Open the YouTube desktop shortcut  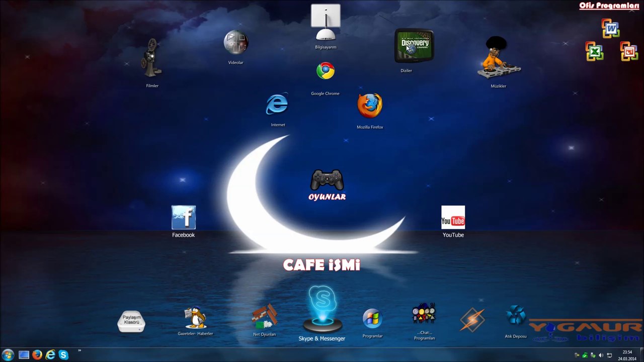(x=453, y=218)
